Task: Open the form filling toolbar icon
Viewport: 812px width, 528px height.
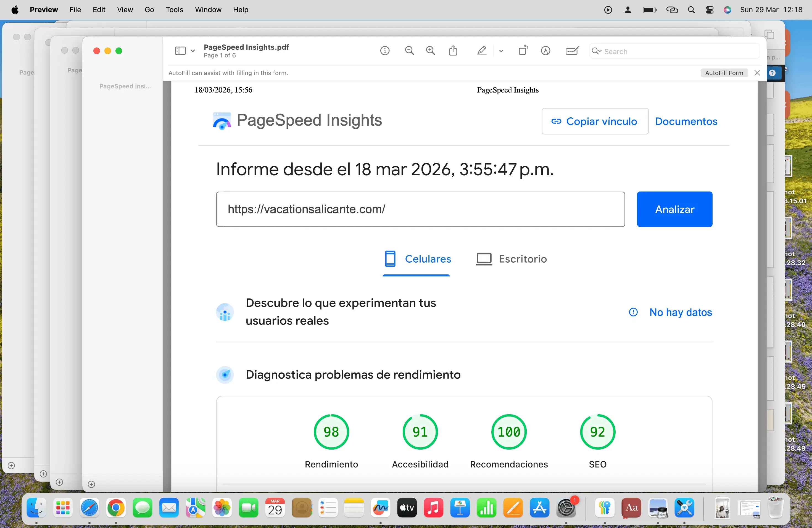Action: (x=572, y=51)
